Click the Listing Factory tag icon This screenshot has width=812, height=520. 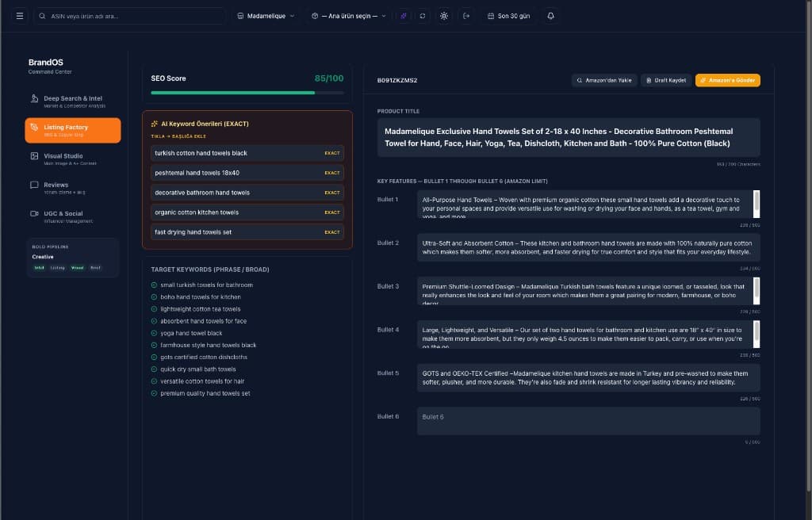point(34,127)
